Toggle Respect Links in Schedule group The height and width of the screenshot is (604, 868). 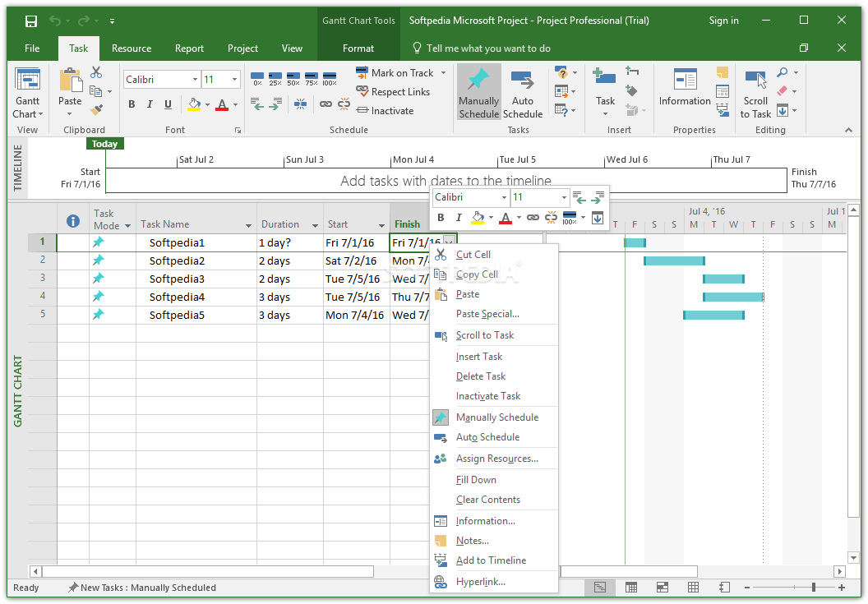pos(393,92)
